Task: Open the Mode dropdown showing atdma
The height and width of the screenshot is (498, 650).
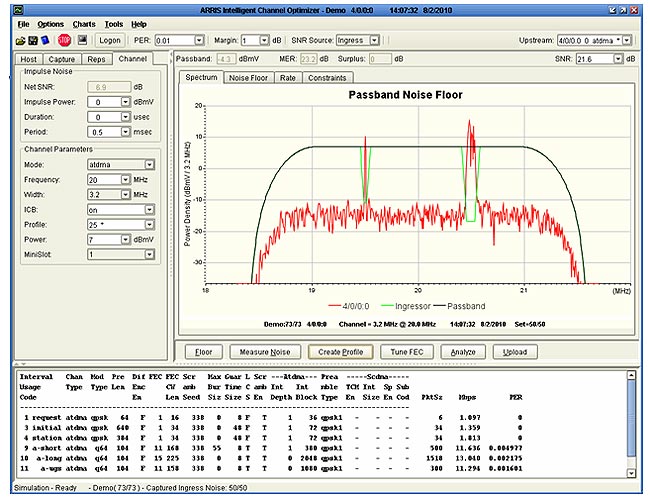Action: tap(149, 164)
